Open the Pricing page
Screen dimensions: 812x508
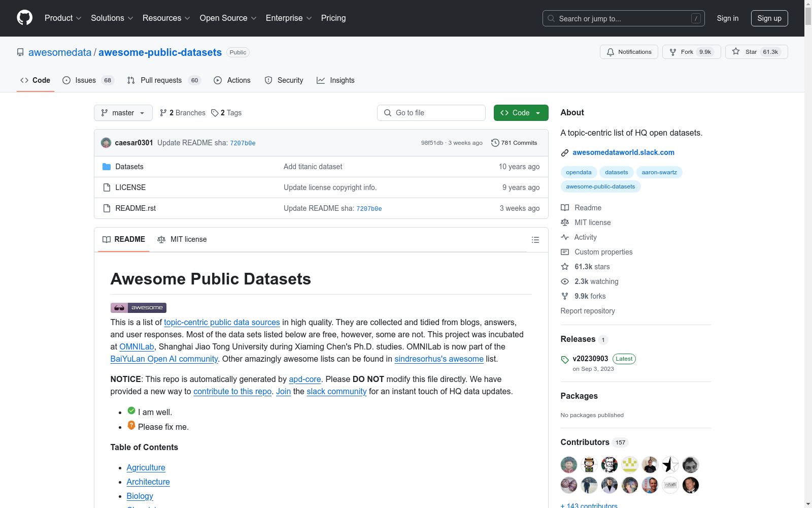333,18
